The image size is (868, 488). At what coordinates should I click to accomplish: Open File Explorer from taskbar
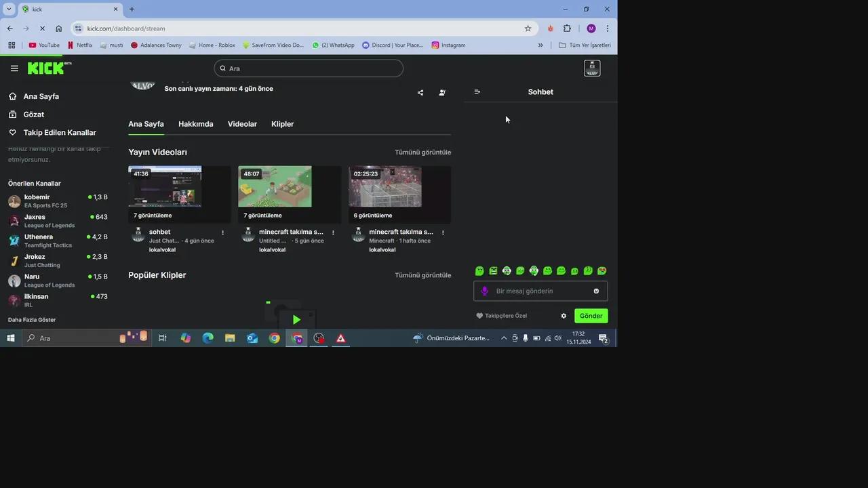(230, 338)
